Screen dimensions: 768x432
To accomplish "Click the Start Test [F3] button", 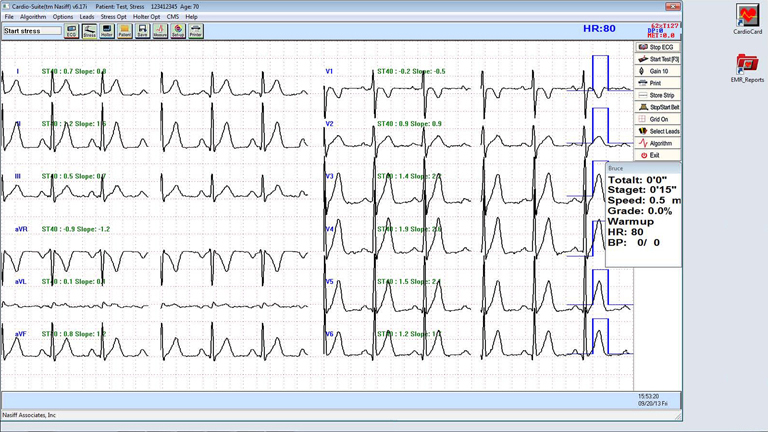I will point(658,59).
